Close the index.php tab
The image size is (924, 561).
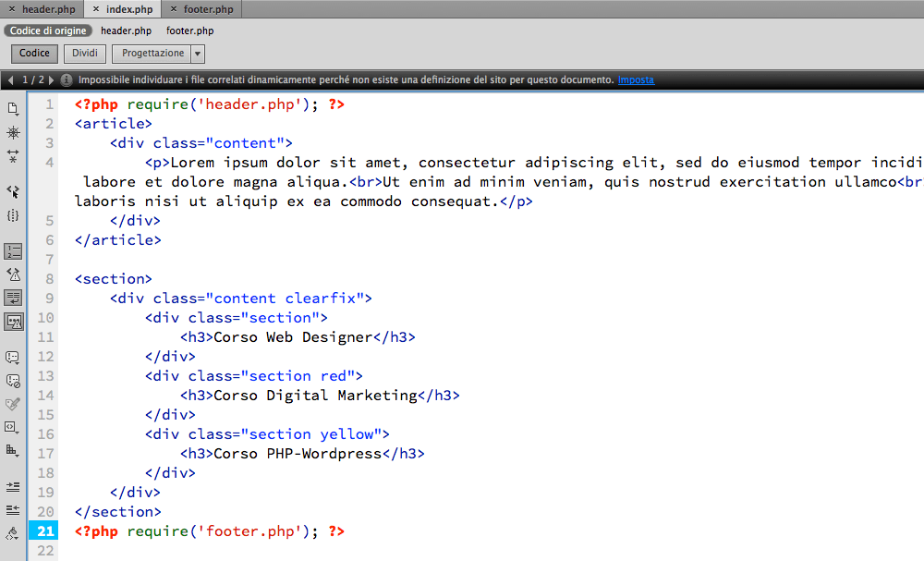tap(96, 9)
